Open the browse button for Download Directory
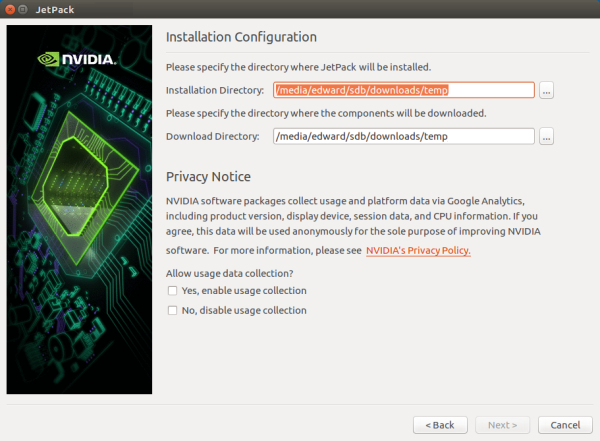The width and height of the screenshot is (600, 441). (x=546, y=137)
